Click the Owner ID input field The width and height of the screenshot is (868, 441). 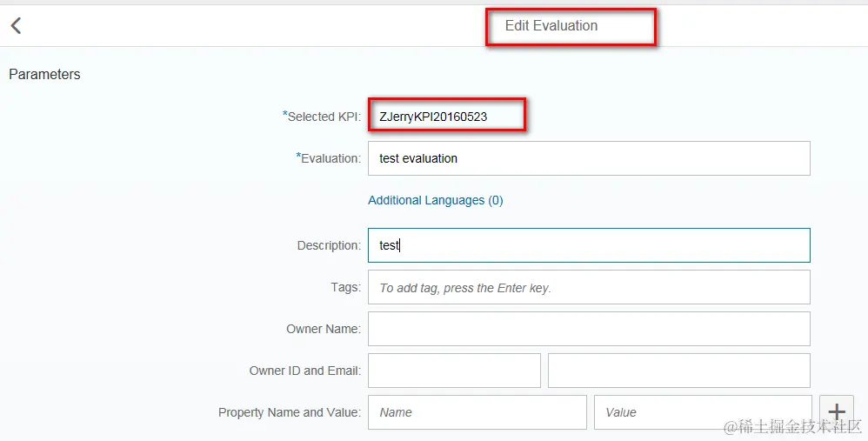(x=454, y=371)
